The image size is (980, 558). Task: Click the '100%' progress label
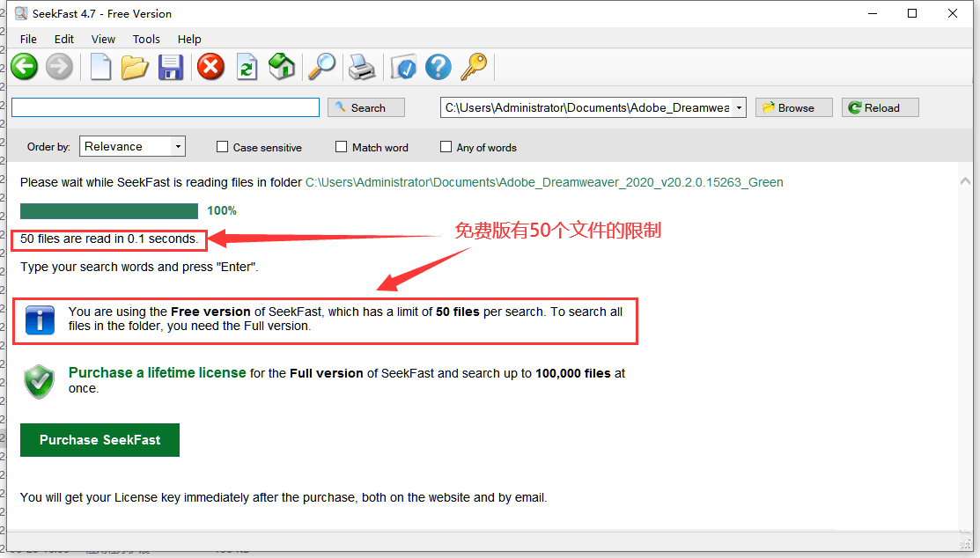click(x=222, y=211)
